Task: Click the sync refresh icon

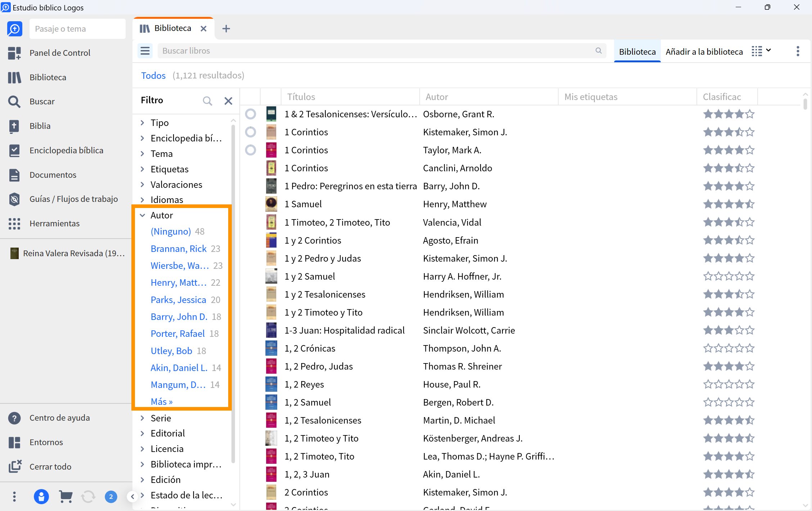Action: pos(88,497)
